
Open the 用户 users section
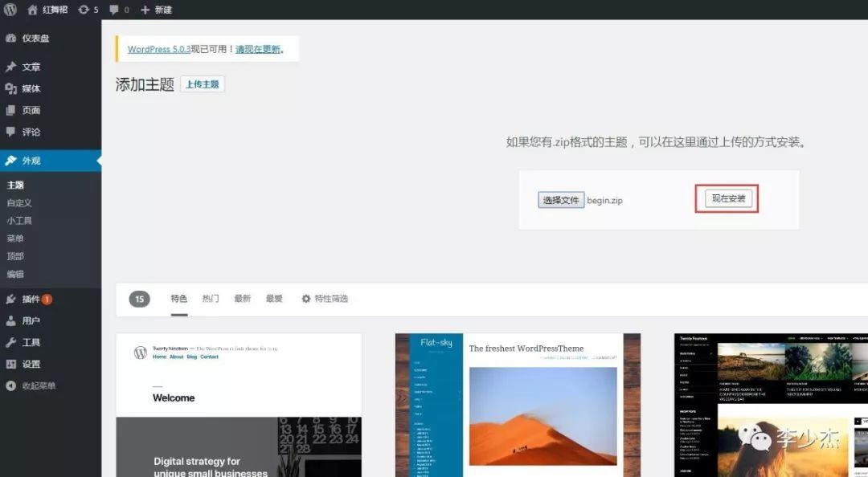tap(51, 320)
